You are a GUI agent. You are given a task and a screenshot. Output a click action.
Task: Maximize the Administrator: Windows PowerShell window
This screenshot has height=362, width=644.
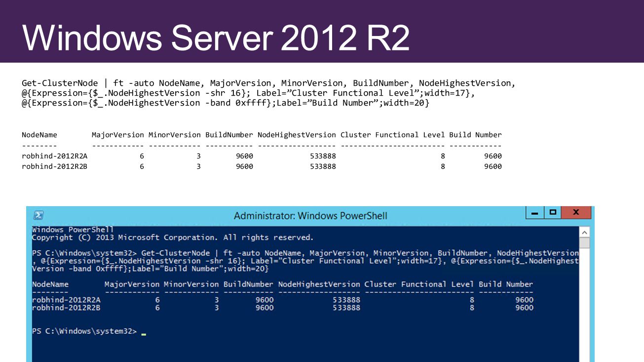tap(553, 212)
